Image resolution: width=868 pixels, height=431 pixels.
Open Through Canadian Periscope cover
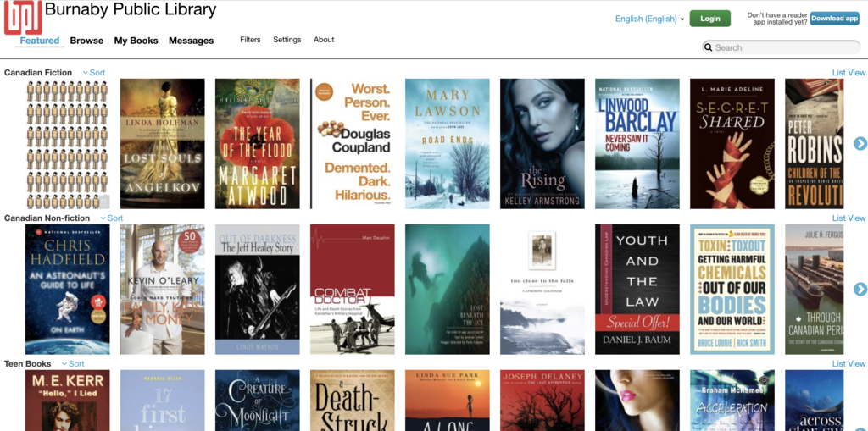point(815,290)
